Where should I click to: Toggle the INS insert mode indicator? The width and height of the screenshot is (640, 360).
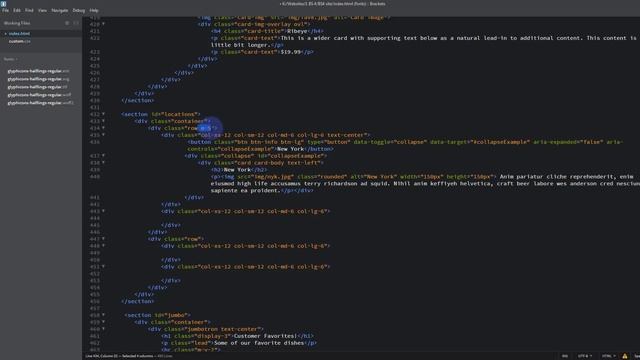565,356
